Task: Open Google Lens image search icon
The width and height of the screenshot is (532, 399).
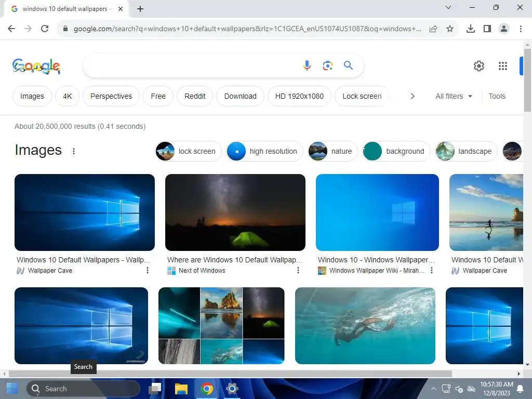Action: tap(327, 65)
